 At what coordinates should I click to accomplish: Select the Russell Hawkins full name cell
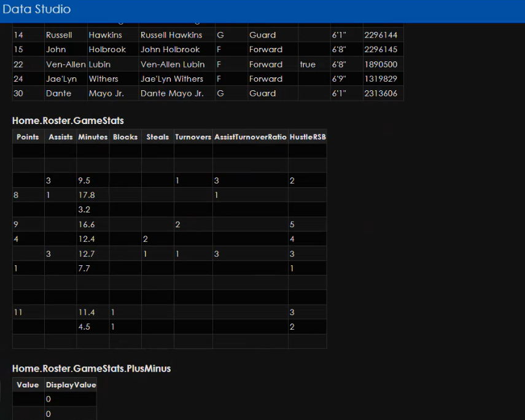click(171, 35)
